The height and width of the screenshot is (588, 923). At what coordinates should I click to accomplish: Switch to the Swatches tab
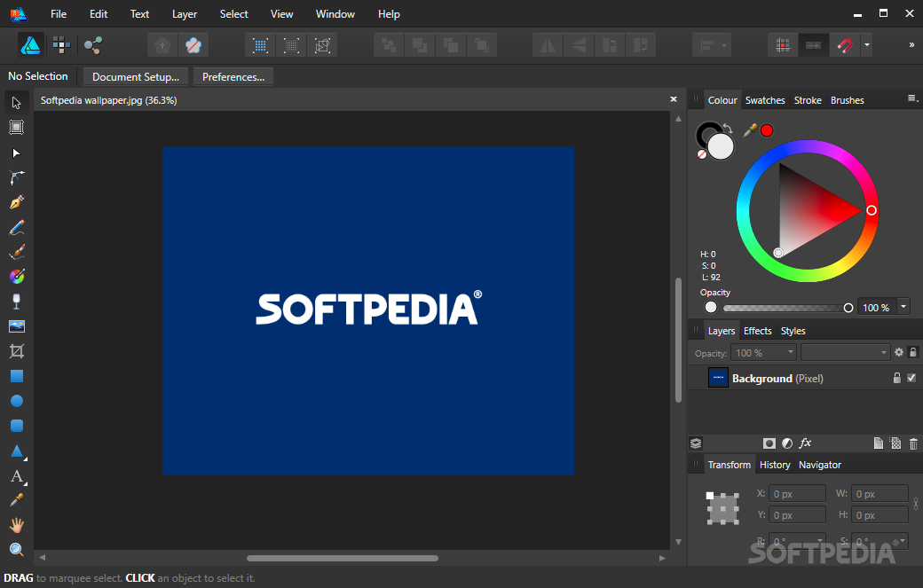click(x=765, y=100)
